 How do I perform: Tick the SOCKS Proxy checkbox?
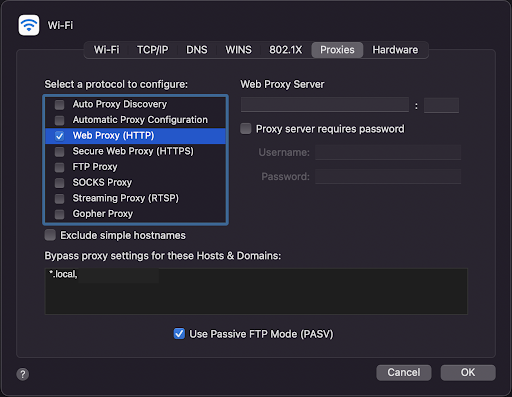[x=60, y=183]
